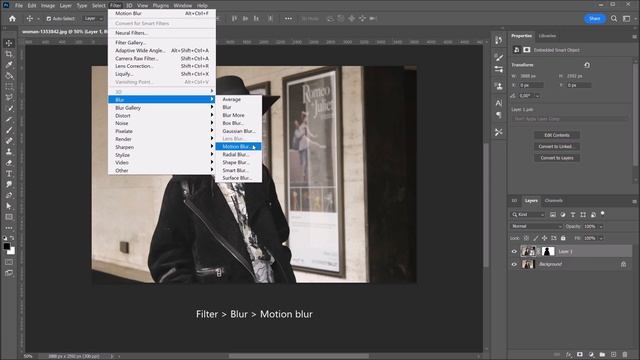The width and height of the screenshot is (640, 360).
Task: Open the Adjustments sliders panel icon
Action: click(499, 69)
